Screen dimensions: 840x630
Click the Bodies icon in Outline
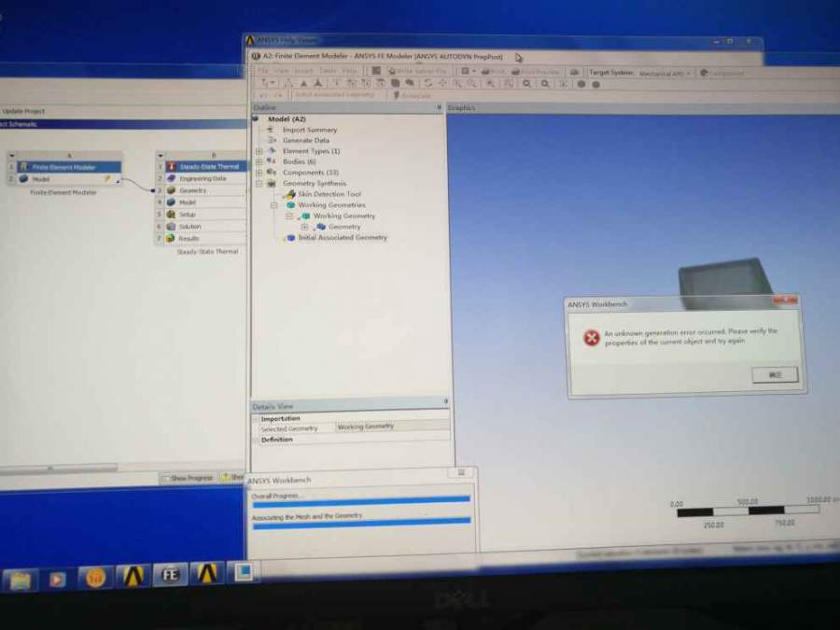click(272, 161)
